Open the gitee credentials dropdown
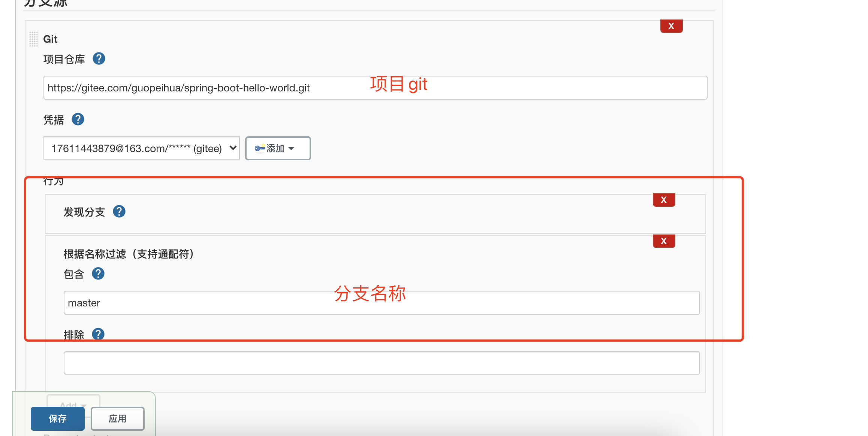 pyautogui.click(x=141, y=148)
